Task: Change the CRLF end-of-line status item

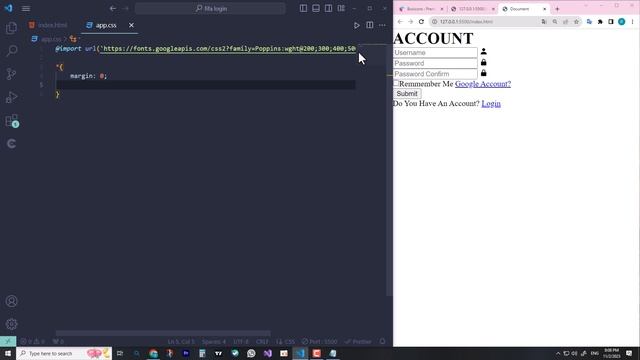Action: (262, 342)
